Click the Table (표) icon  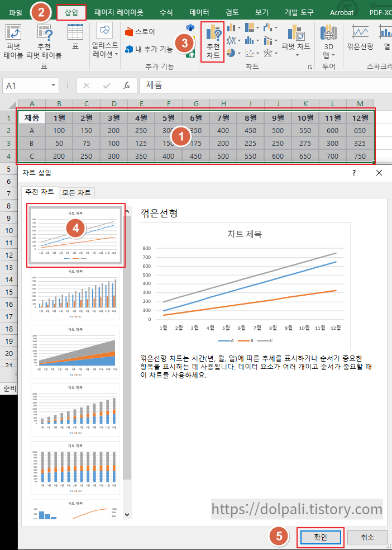point(75,37)
